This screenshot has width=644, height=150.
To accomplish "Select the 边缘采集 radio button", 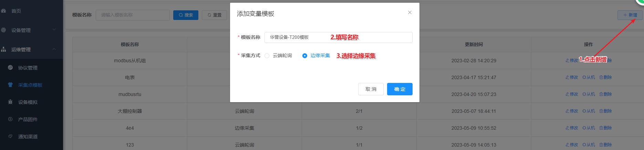I will click(305, 56).
